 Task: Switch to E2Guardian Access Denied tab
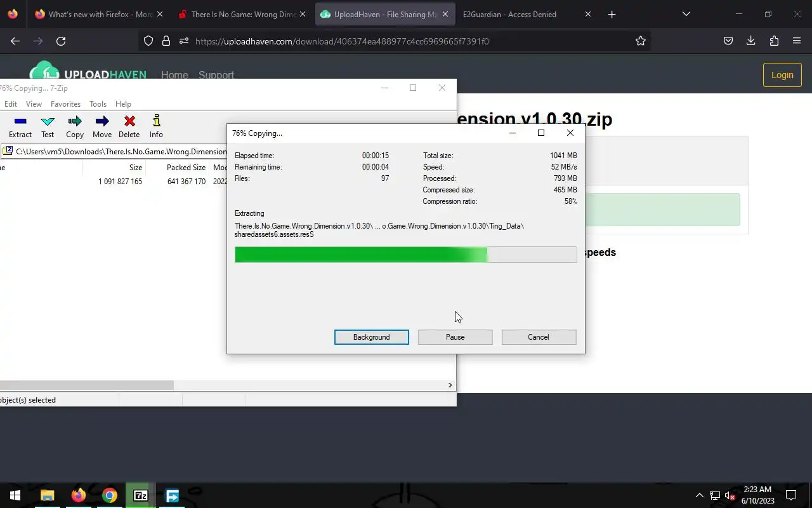click(x=527, y=14)
